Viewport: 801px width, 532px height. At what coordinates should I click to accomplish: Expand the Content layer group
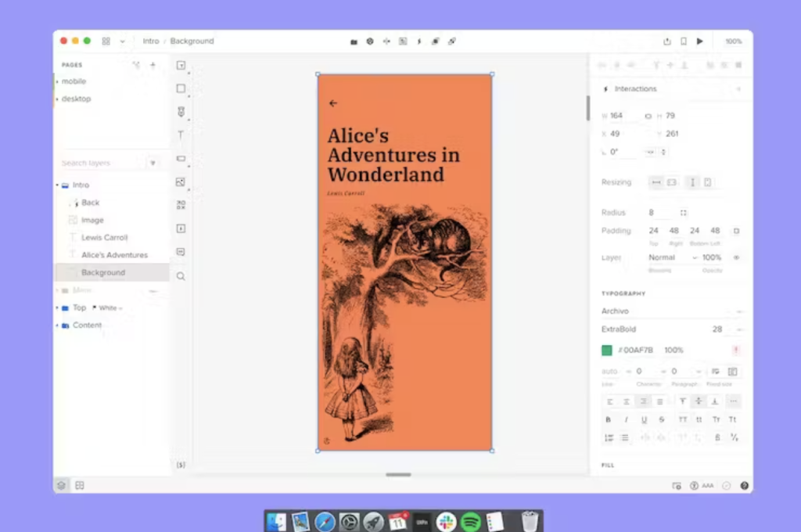coord(57,325)
